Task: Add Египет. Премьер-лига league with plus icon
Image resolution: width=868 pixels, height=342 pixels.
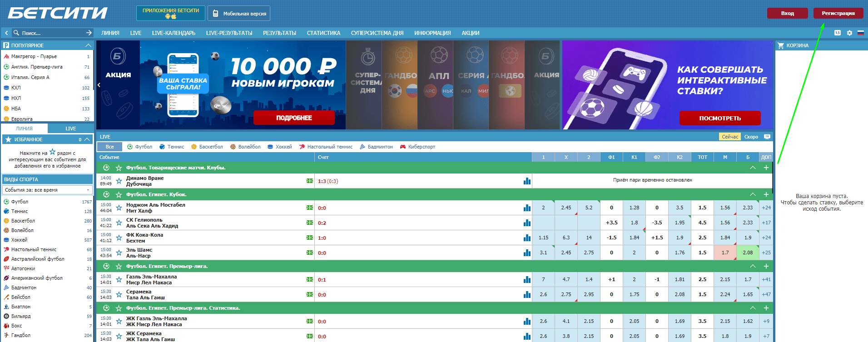Action: (x=766, y=266)
